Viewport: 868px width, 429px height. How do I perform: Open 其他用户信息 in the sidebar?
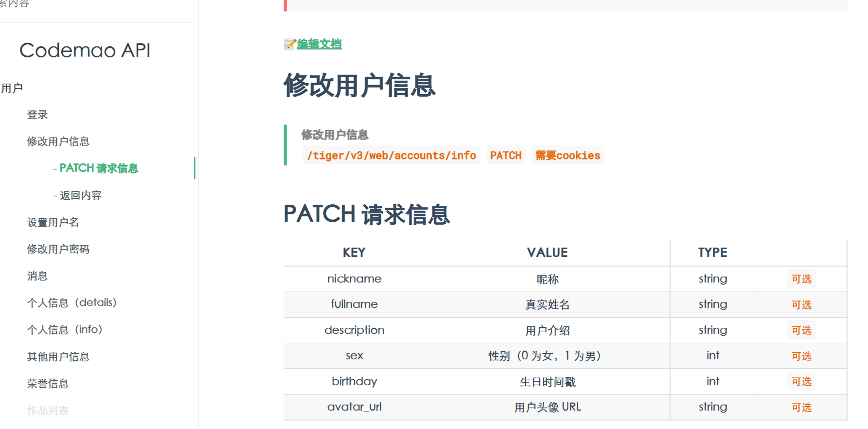[58, 357]
